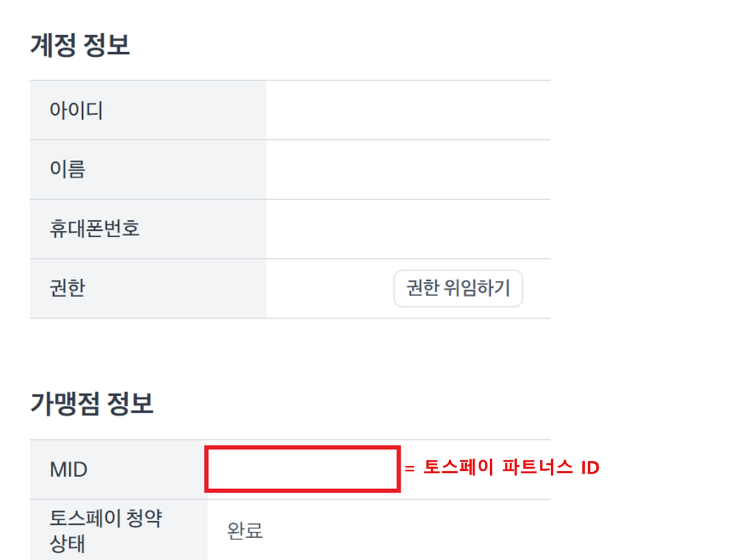Click inside the red-outlined MID value box

[x=302, y=469]
